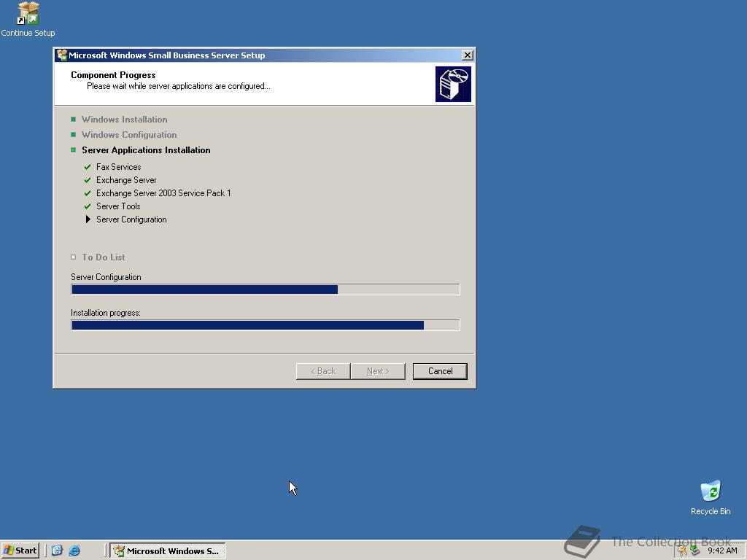Click the 'Please wait while server applications' text
747x560 pixels.
179,86
